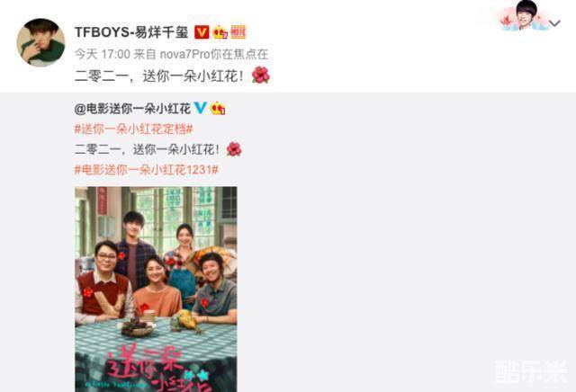
Task: Open hashtag #电影送你一朵小红花1231#
Action: (x=147, y=170)
